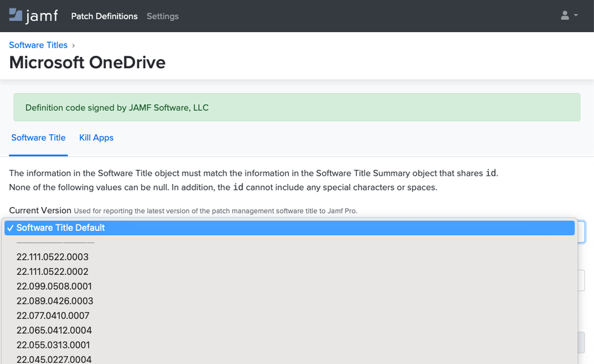Switch to the Kill Apps tab
Image resolution: width=594 pixels, height=364 pixels.
click(x=96, y=138)
